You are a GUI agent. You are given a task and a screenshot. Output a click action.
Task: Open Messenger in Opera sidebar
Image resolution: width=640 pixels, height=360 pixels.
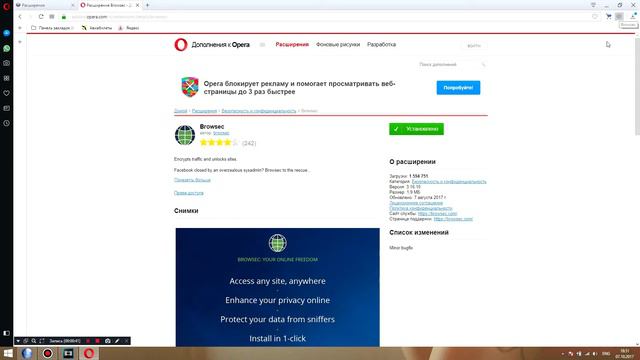pyautogui.click(x=7, y=33)
